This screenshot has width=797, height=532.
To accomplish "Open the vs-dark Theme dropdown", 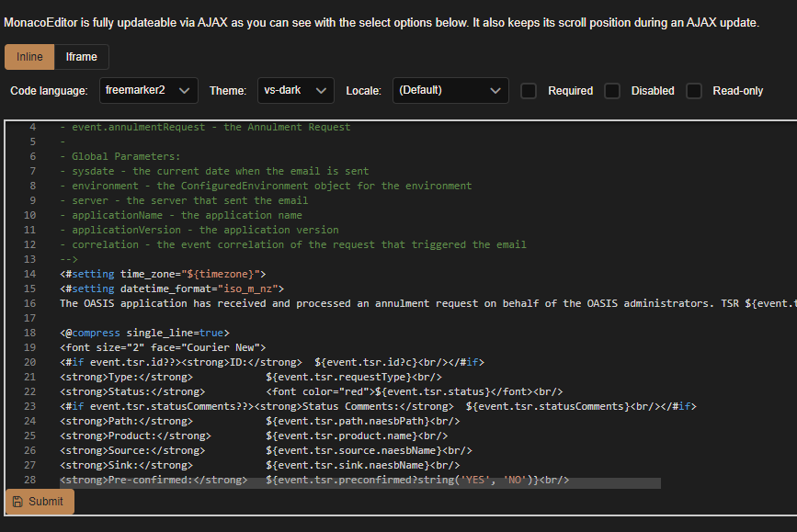I will [294, 90].
